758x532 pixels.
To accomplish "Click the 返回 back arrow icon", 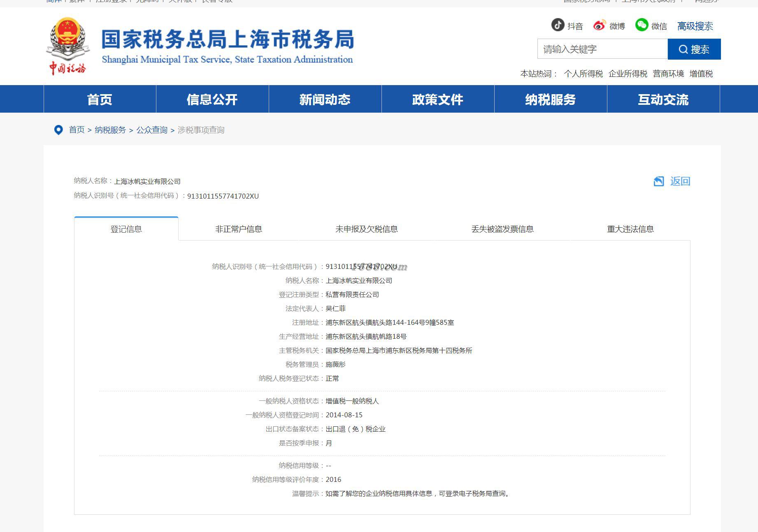I will click(659, 181).
